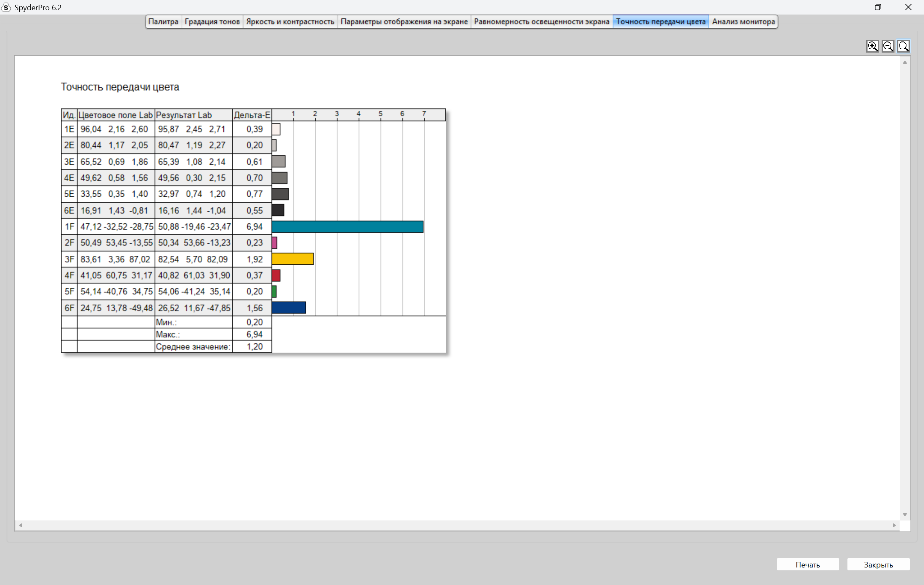Click the zoom in magnifier icon
Image resolution: width=924 pixels, height=585 pixels.
click(x=872, y=46)
